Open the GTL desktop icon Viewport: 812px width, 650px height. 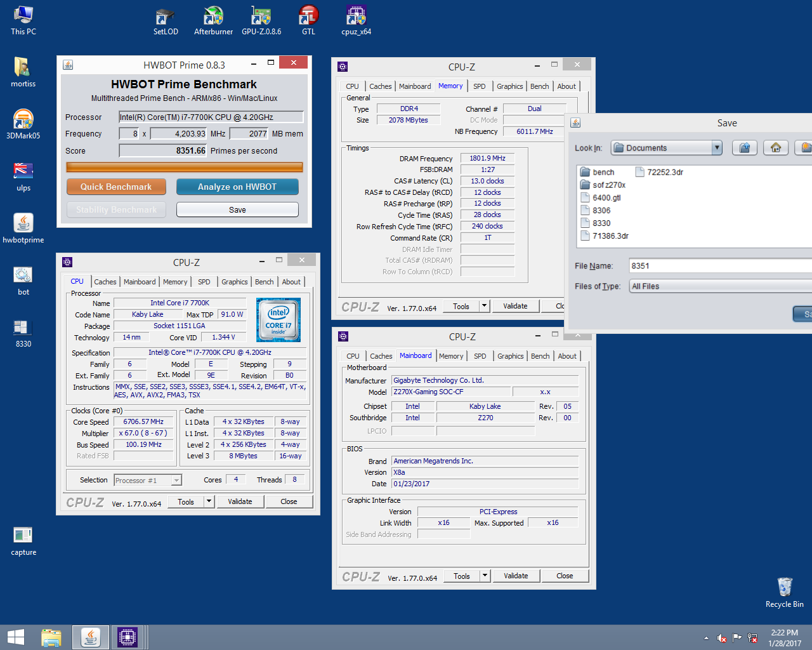click(308, 20)
